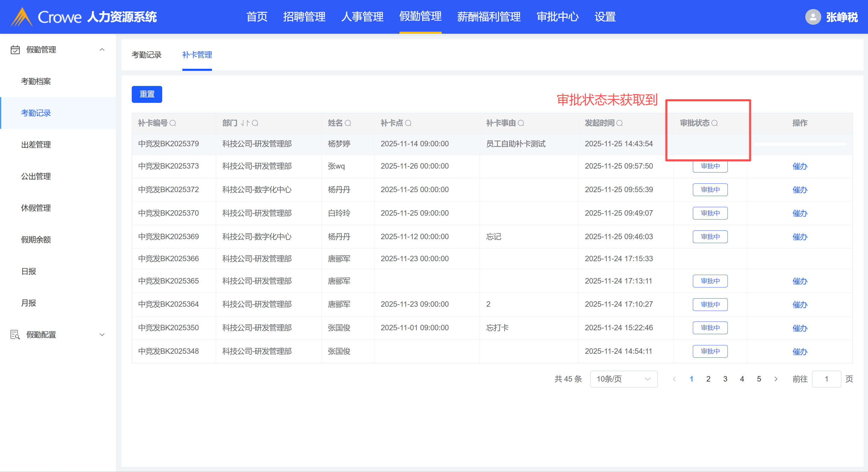Open 薪酬福利管理 in top navigation
Screen dimensions: 868x472
(x=489, y=17)
